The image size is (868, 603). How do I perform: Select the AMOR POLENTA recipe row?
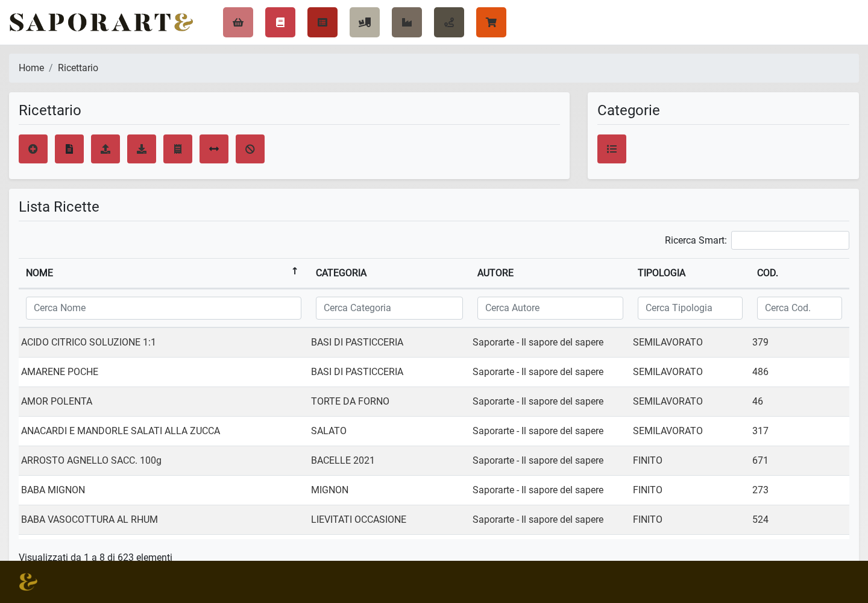pyautogui.click(x=434, y=402)
